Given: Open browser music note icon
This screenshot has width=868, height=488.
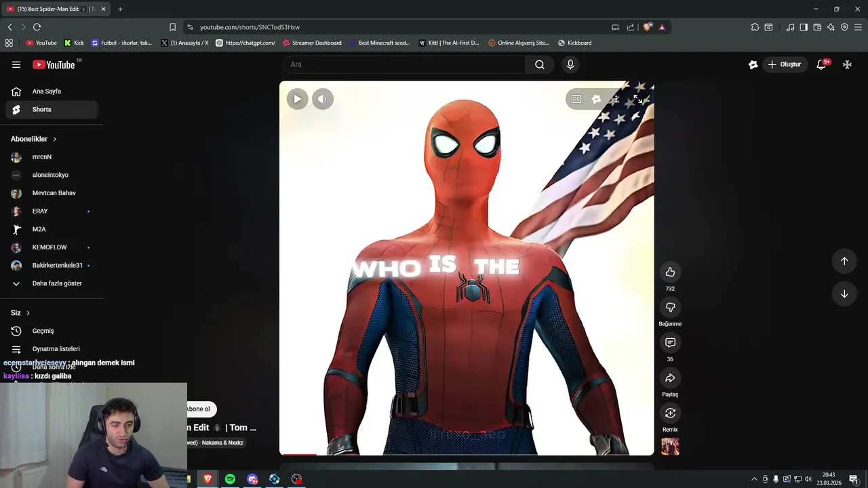Looking at the screenshot, I should [x=790, y=27].
